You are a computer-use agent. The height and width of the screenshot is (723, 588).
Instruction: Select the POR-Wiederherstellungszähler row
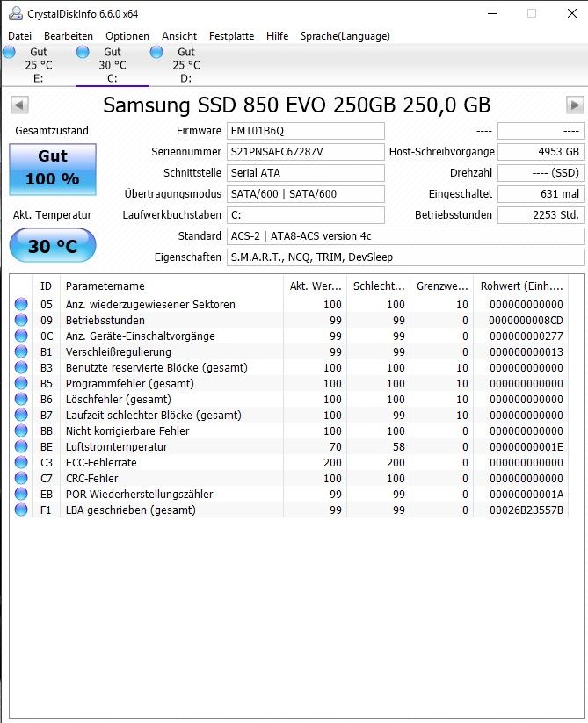tap(289, 494)
